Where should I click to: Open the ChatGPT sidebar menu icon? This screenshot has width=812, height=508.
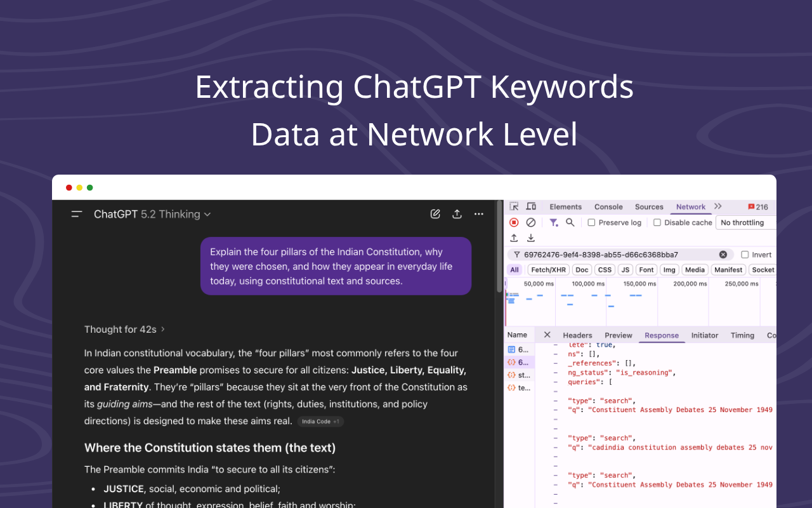tap(77, 215)
